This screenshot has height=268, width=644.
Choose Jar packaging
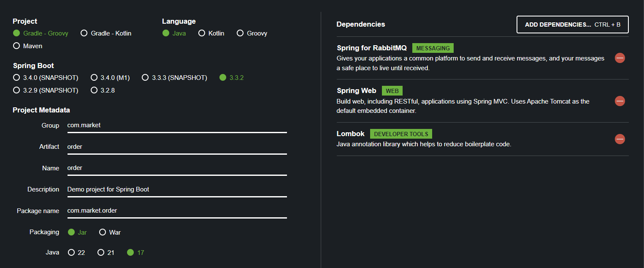(x=77, y=232)
